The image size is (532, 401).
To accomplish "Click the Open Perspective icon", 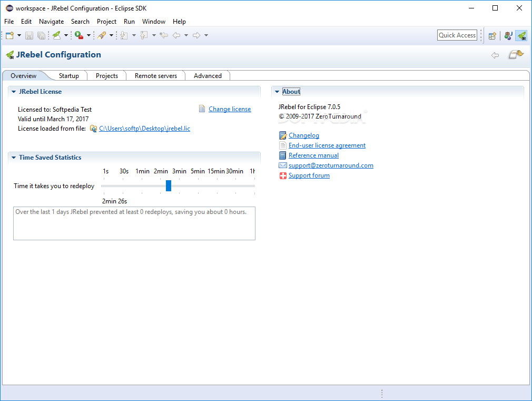I will pyautogui.click(x=492, y=36).
